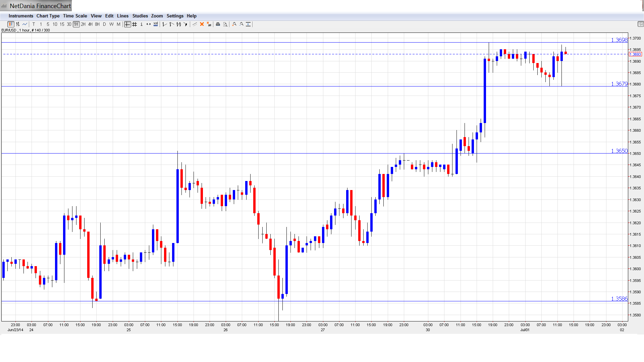Select the 4H time scale button

click(x=90, y=24)
